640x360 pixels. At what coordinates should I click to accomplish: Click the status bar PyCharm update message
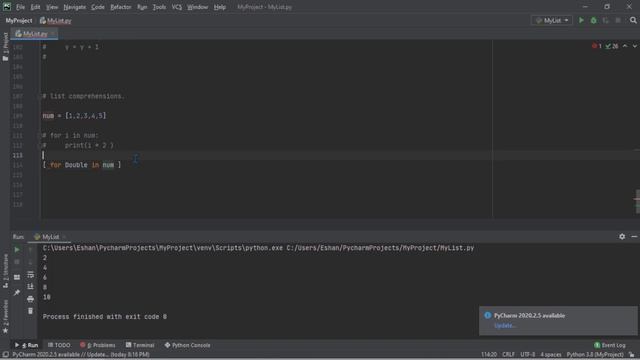81,354
